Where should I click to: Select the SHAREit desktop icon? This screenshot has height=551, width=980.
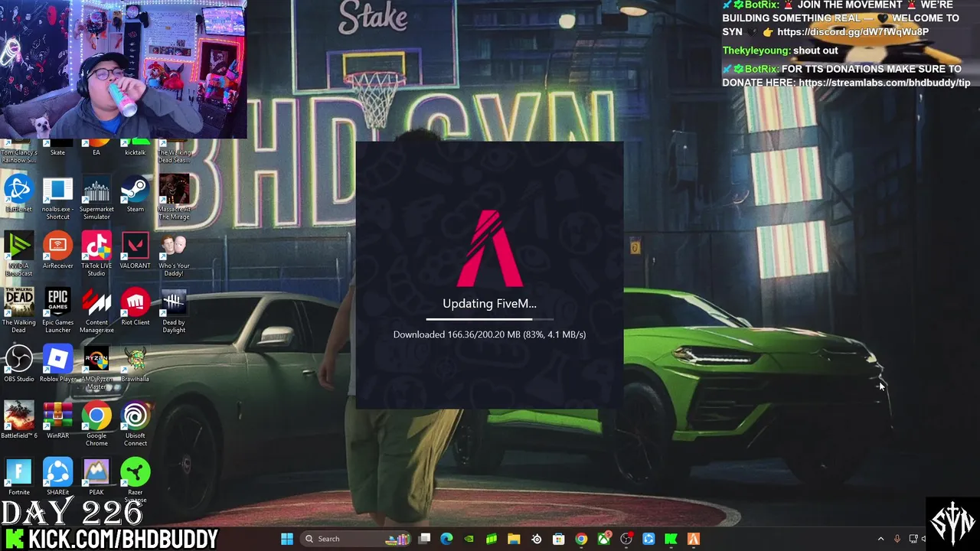coord(57,478)
